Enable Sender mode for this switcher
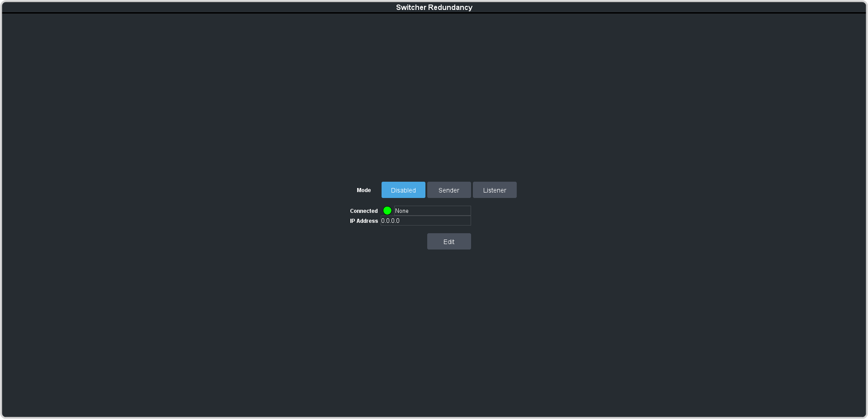The width and height of the screenshot is (868, 419). [x=449, y=190]
